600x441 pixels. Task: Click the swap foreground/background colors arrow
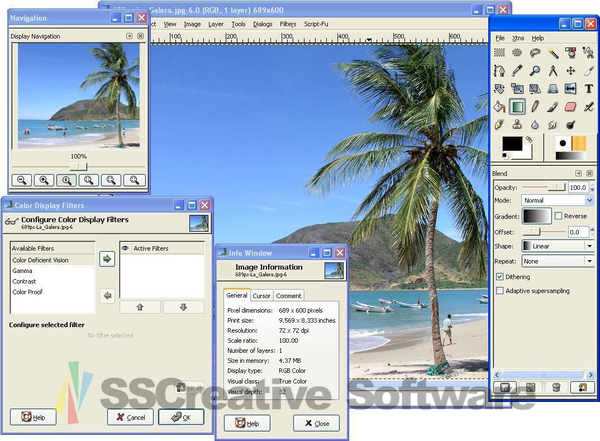(529, 139)
